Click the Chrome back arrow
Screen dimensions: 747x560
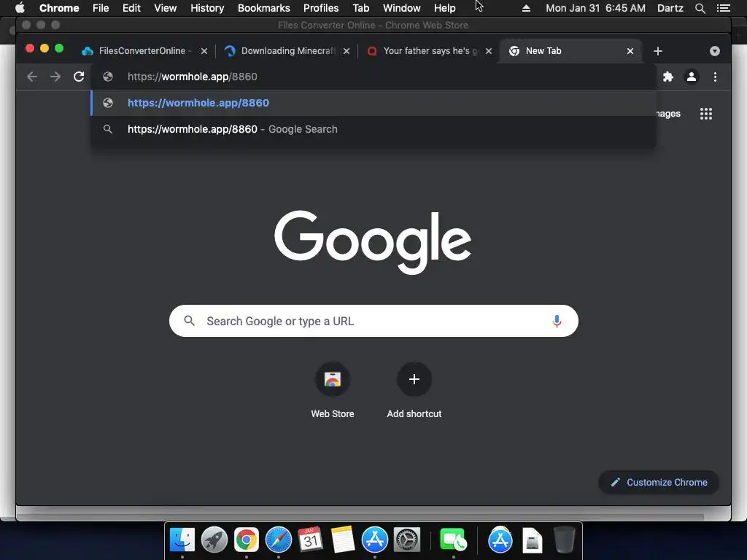coord(32,77)
